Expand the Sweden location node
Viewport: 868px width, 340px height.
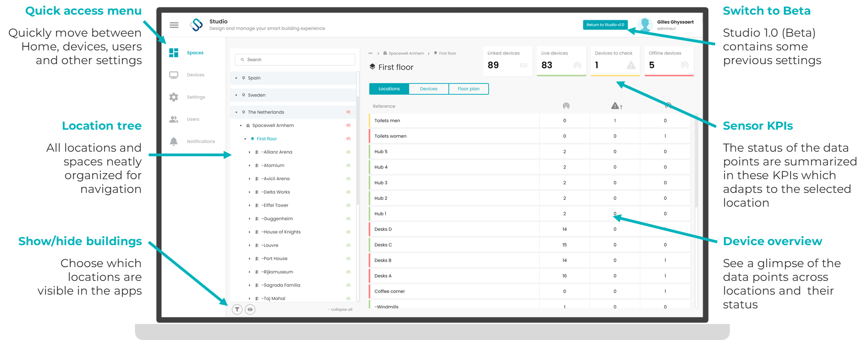pos(236,95)
